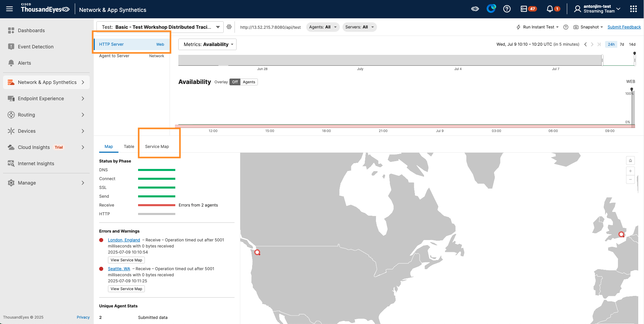The image size is (644, 324).
Task: Set overlay to Off
Action: point(235,82)
